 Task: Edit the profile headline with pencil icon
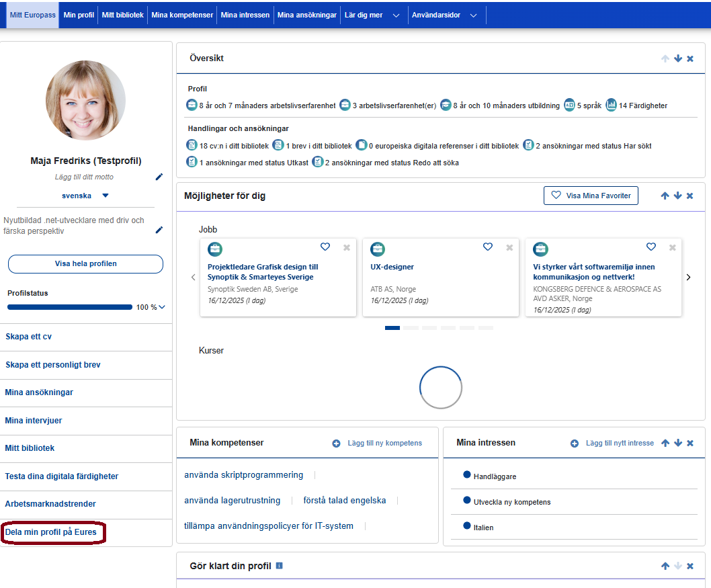159,230
